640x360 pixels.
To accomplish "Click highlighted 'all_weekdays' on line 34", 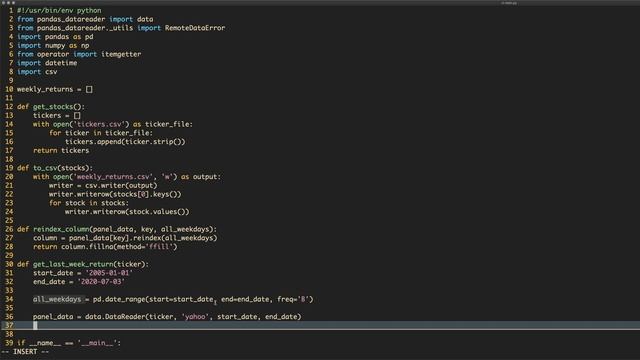I will pos(57,300).
